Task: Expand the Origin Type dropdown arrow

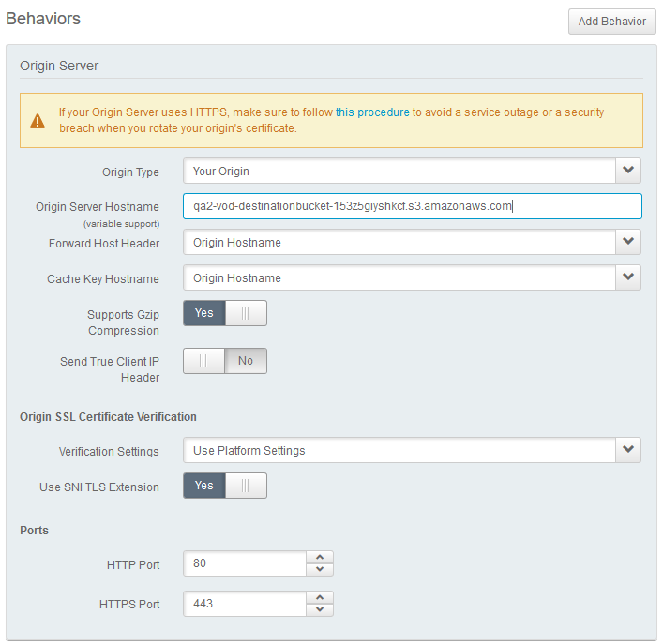Action: [x=628, y=172]
